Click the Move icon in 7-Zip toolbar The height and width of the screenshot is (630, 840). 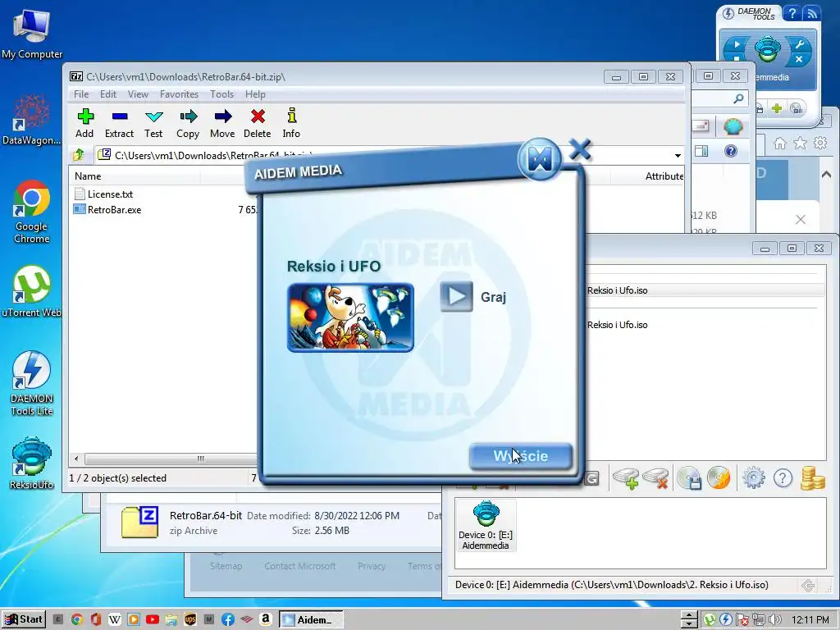click(222, 124)
